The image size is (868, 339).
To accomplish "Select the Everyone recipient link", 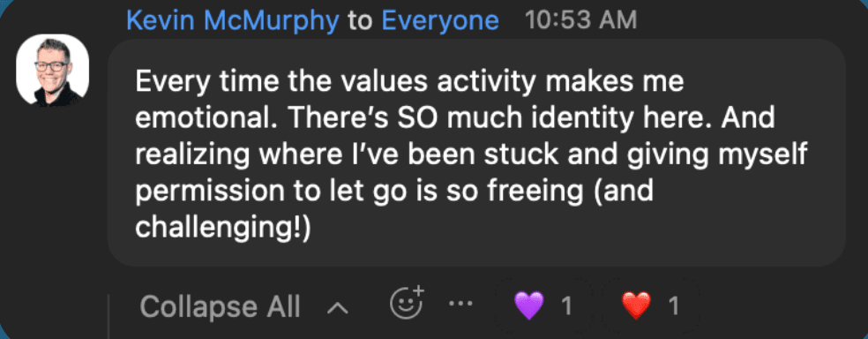I will tap(440, 20).
